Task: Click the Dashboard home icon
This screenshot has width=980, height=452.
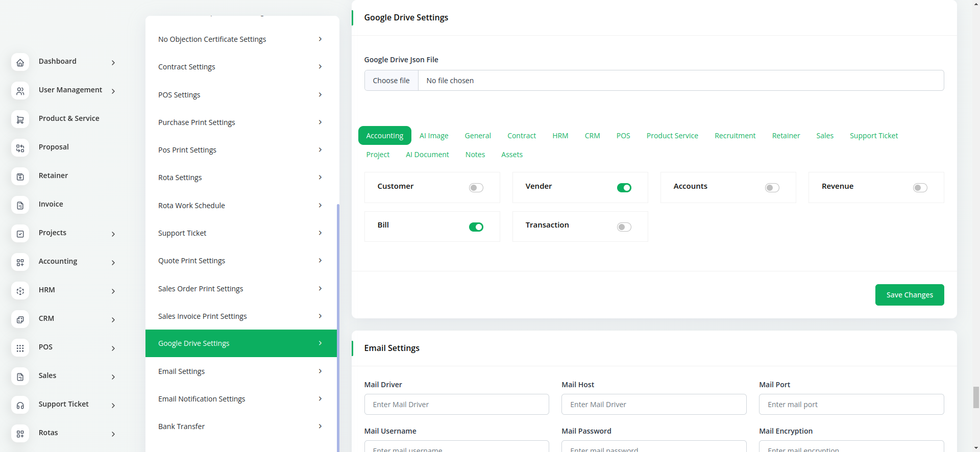Action: click(x=20, y=63)
